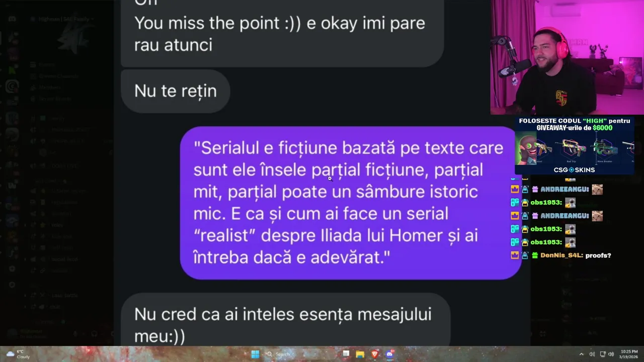Click the "Nu te rețin" message bubble
The image size is (644, 362).
tap(175, 91)
